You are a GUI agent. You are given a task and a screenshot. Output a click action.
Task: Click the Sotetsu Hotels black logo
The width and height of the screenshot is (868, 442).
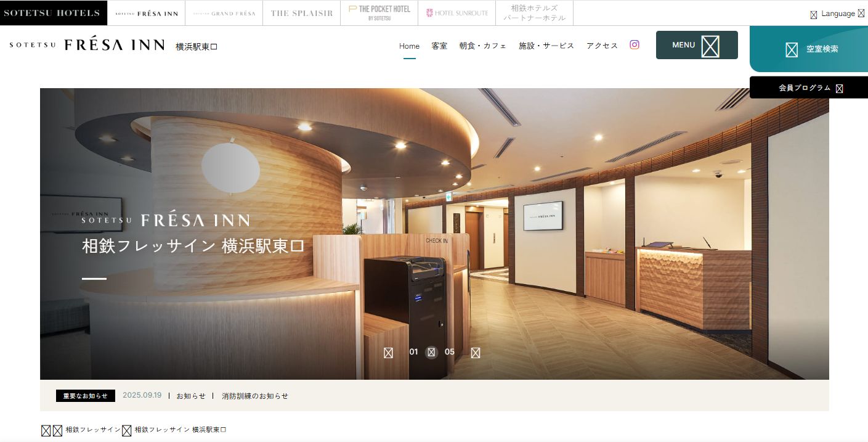tap(53, 13)
